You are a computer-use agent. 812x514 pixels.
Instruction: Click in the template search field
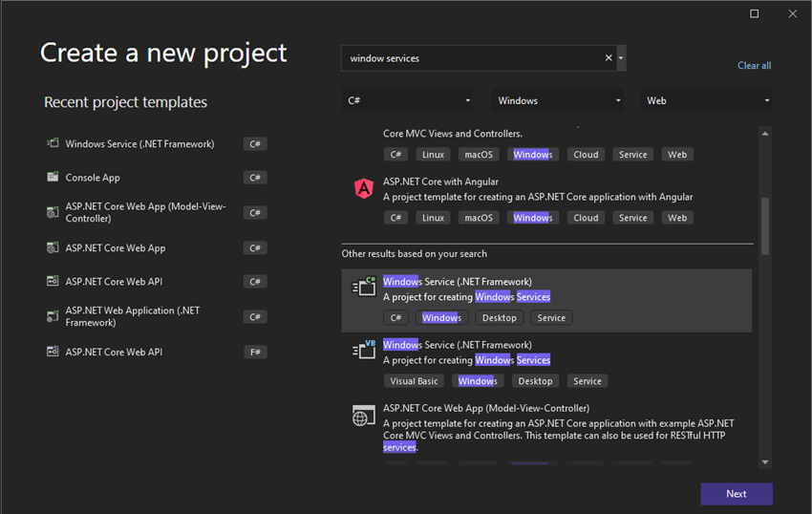pyautogui.click(x=473, y=58)
